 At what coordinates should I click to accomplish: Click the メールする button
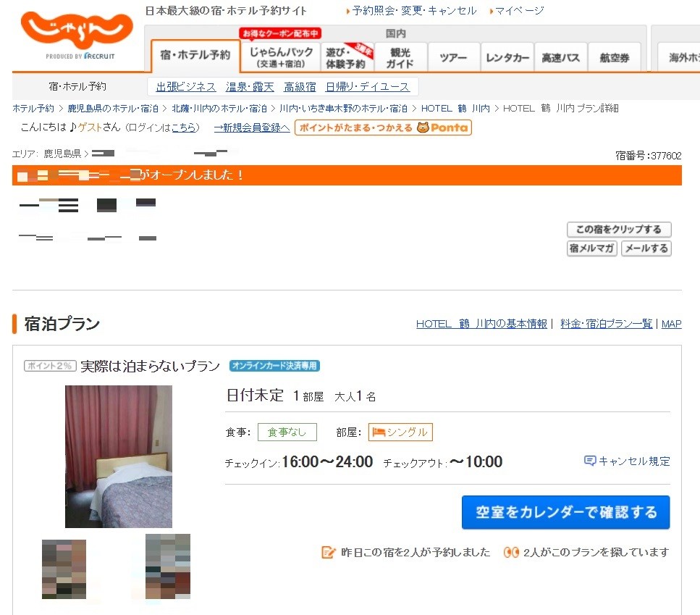pyautogui.click(x=646, y=248)
